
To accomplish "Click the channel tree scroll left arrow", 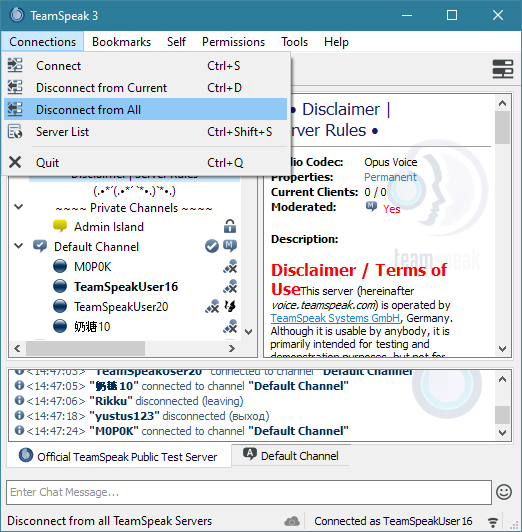I will tap(18, 348).
